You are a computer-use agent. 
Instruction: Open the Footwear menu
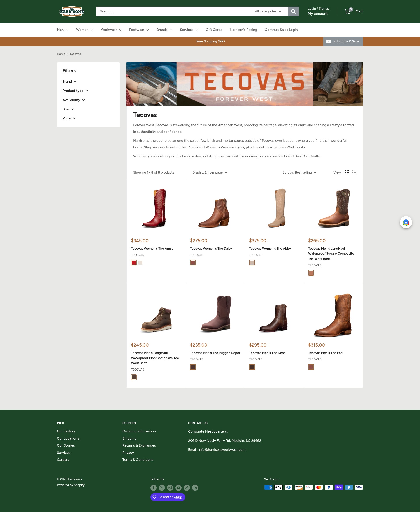pyautogui.click(x=139, y=30)
